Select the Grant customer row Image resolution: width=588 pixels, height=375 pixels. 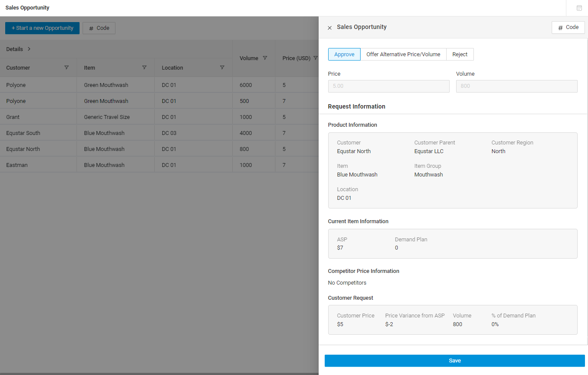pos(159,117)
